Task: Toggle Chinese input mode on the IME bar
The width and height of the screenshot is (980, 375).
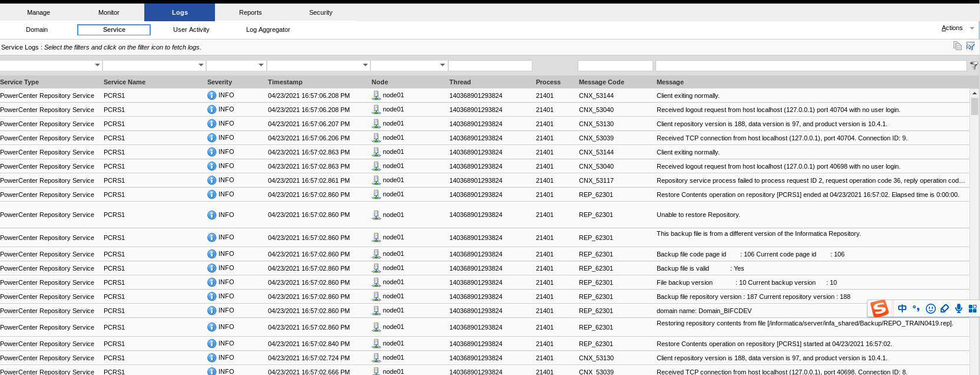Action: click(902, 308)
